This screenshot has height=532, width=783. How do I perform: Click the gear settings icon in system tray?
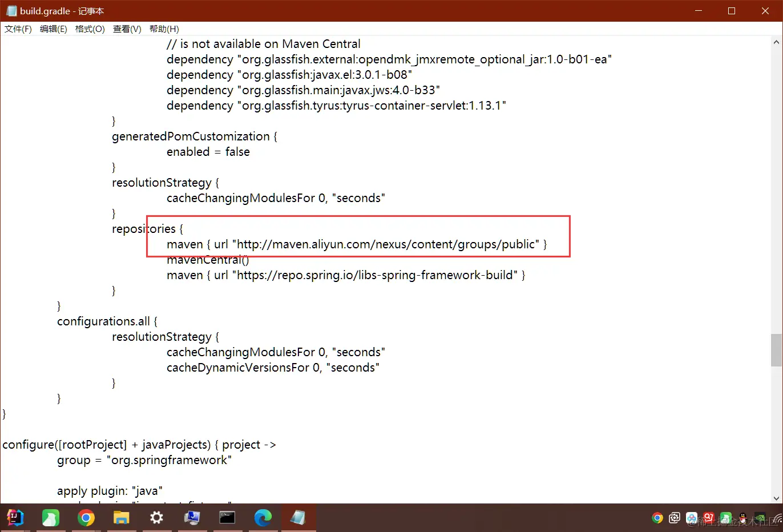coord(675,518)
